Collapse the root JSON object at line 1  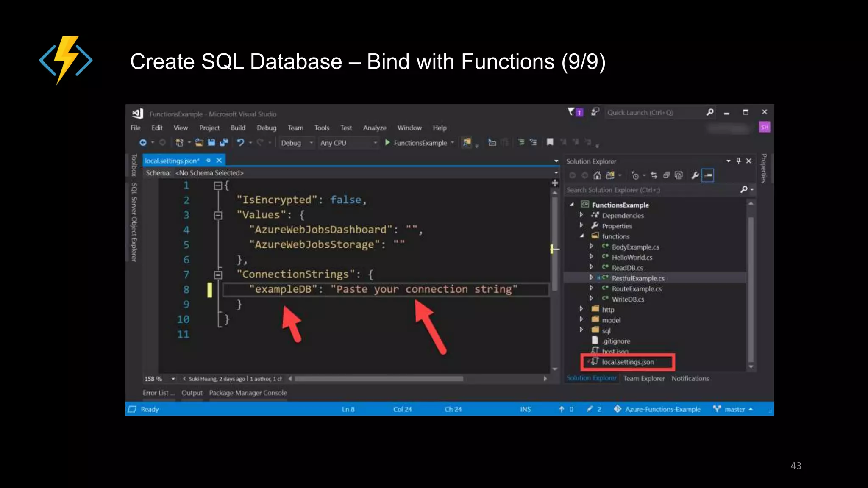[218, 186]
